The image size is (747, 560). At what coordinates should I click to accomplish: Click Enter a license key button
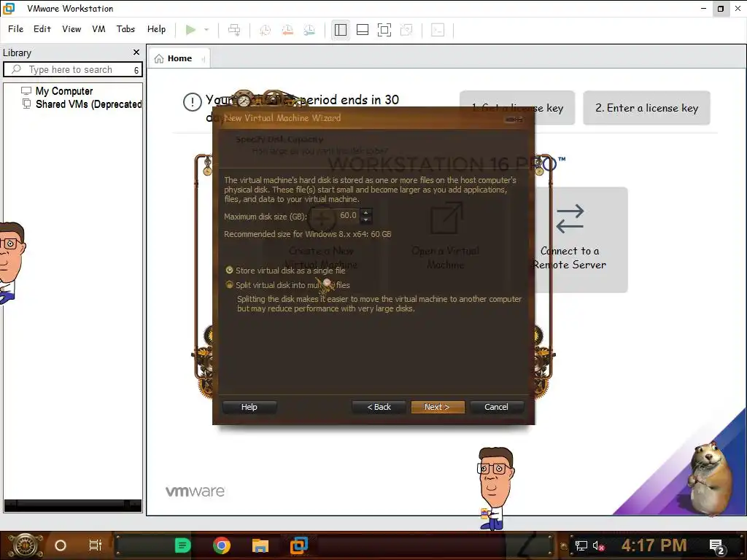[646, 108]
